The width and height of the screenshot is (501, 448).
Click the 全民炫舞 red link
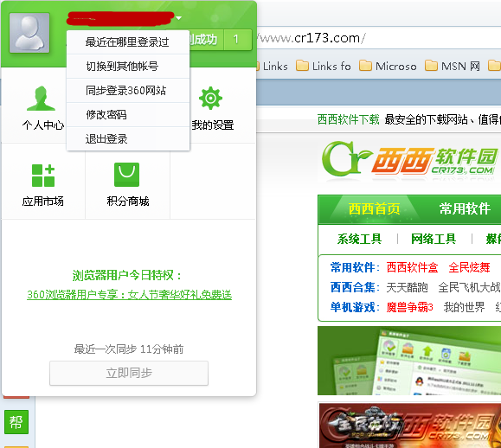469,267
